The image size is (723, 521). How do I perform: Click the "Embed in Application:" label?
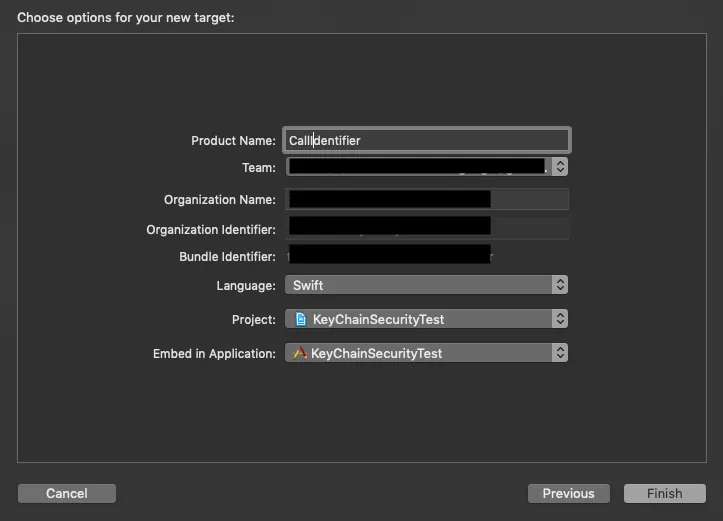coord(214,354)
